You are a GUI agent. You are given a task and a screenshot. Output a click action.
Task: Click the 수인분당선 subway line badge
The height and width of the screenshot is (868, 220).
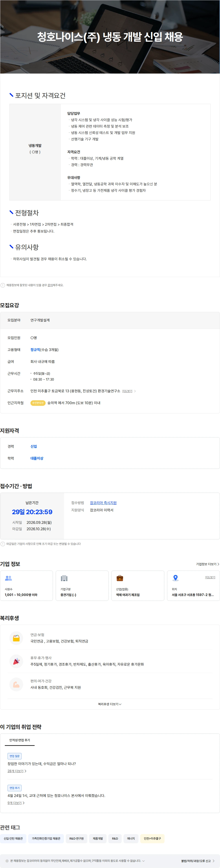pyautogui.click(x=38, y=403)
